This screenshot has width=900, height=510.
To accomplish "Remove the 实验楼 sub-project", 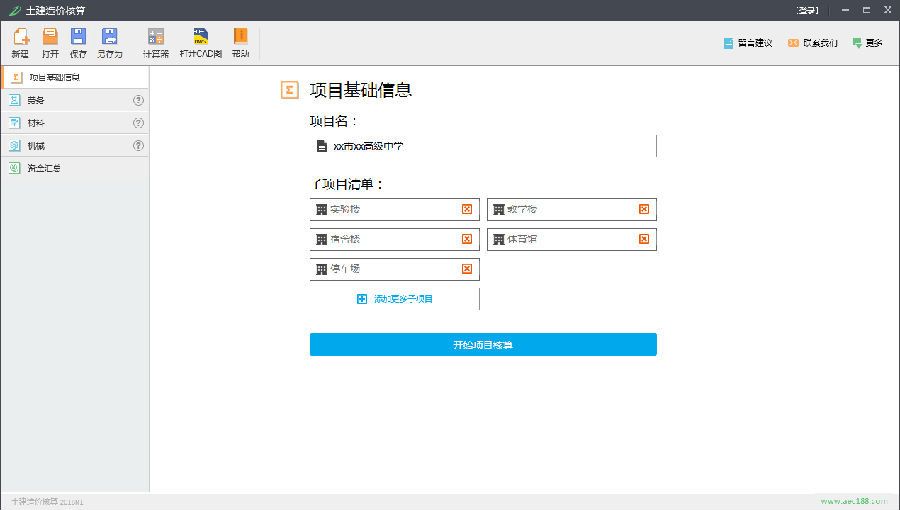I will coord(467,209).
